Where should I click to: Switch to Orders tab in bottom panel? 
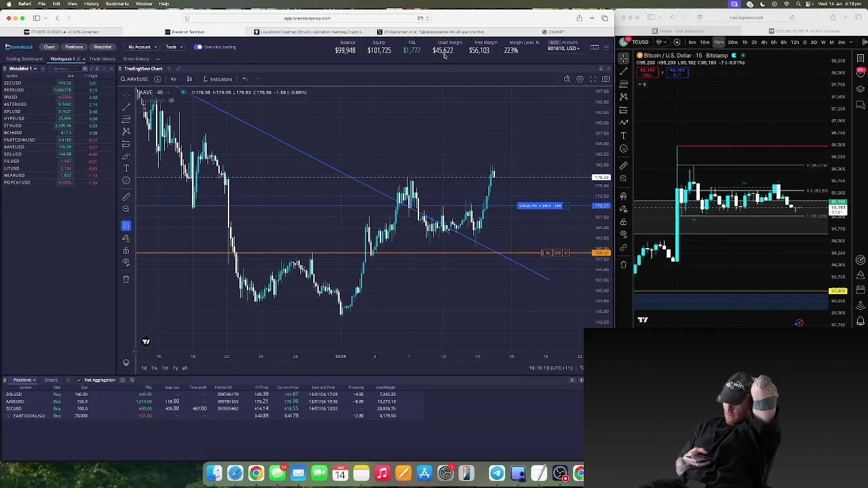click(x=51, y=380)
